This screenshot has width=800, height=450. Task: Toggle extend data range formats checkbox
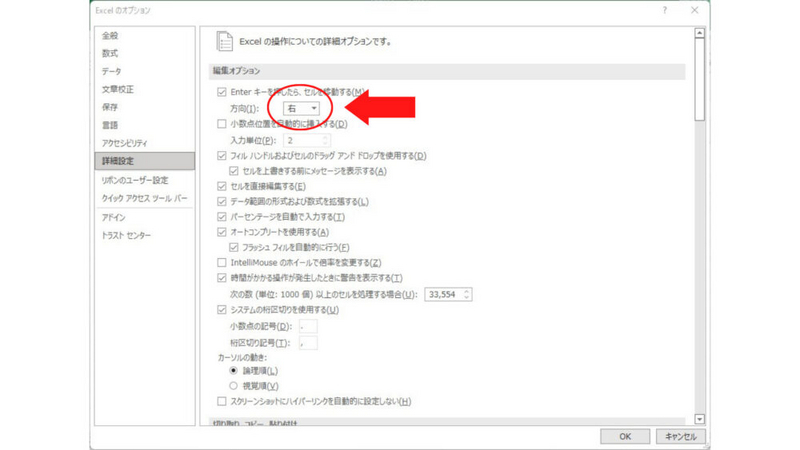221,202
